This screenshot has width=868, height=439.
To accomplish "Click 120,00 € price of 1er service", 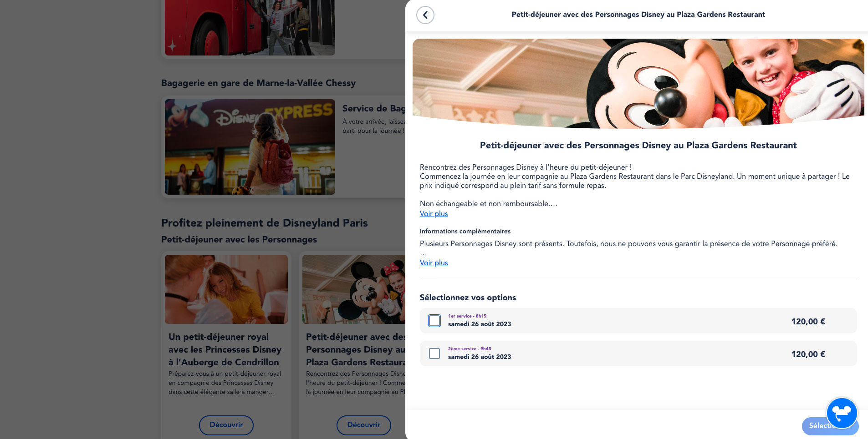I will click(x=808, y=322).
